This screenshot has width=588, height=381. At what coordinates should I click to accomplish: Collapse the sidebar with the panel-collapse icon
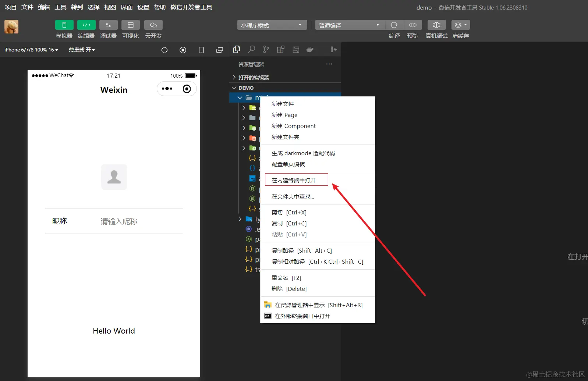(334, 49)
